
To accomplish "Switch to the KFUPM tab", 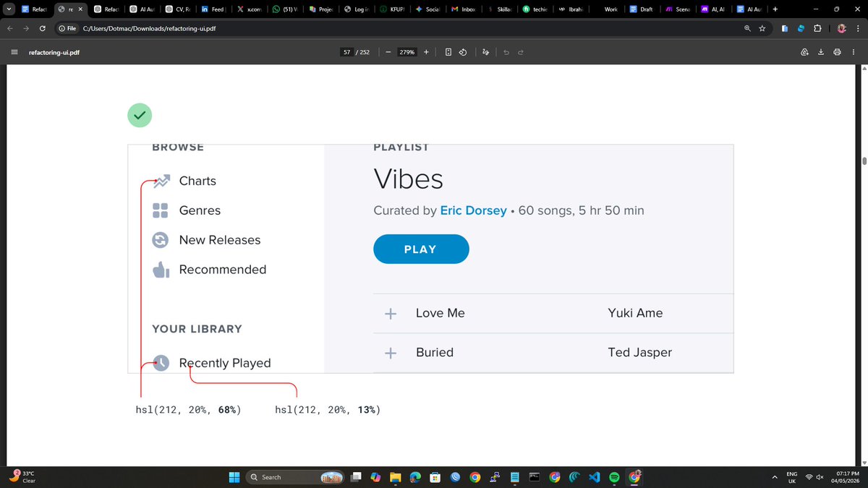I will (x=392, y=9).
